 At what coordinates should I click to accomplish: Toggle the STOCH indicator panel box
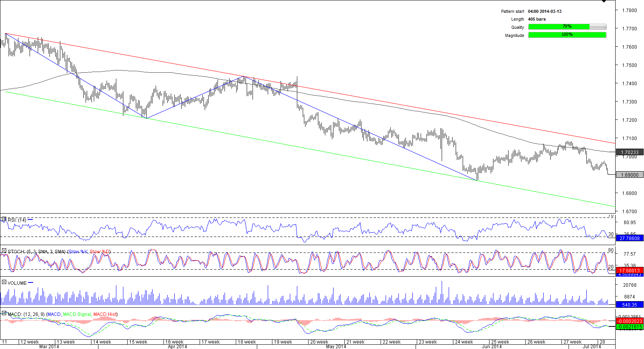click(4, 251)
